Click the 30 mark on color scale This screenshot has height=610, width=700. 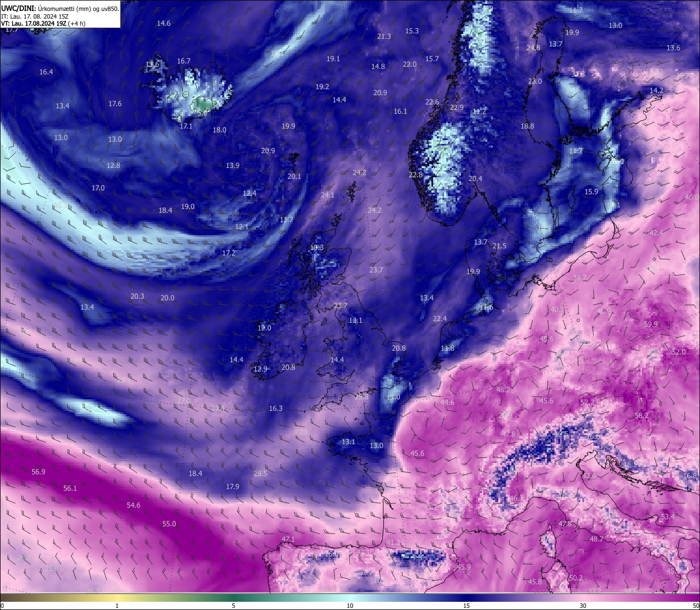coord(583,606)
